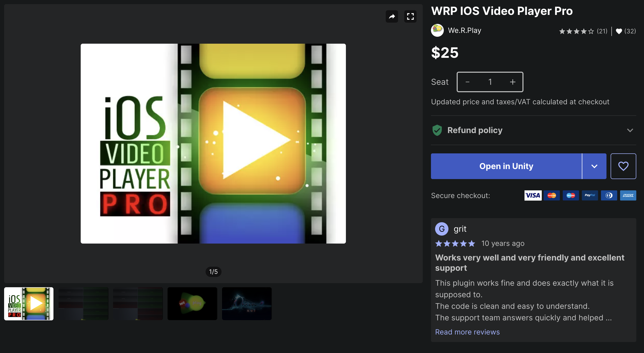Image resolution: width=644 pixels, height=353 pixels.
Task: Select the second screenshot thumbnail
Action: pos(83,304)
